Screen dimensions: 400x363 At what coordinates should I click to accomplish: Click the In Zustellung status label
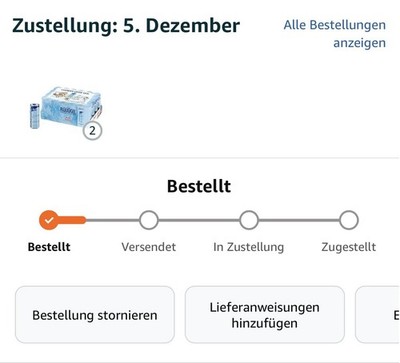click(x=249, y=247)
